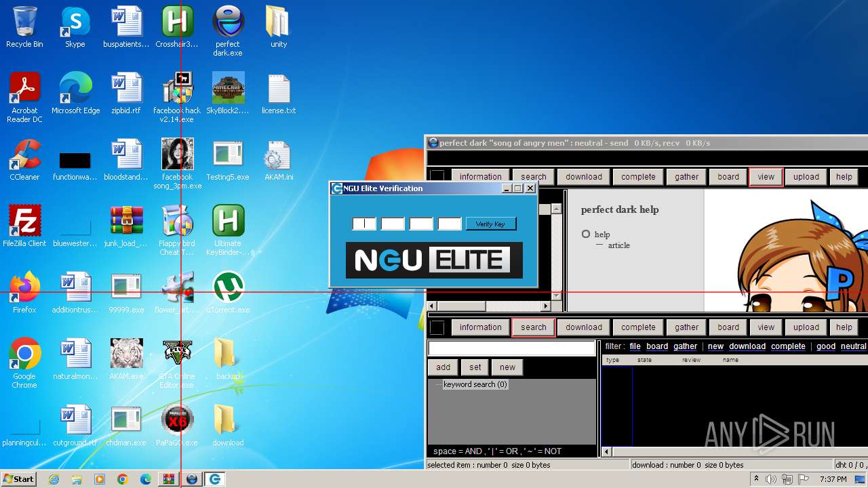Show hidden system tray icons

756,479
